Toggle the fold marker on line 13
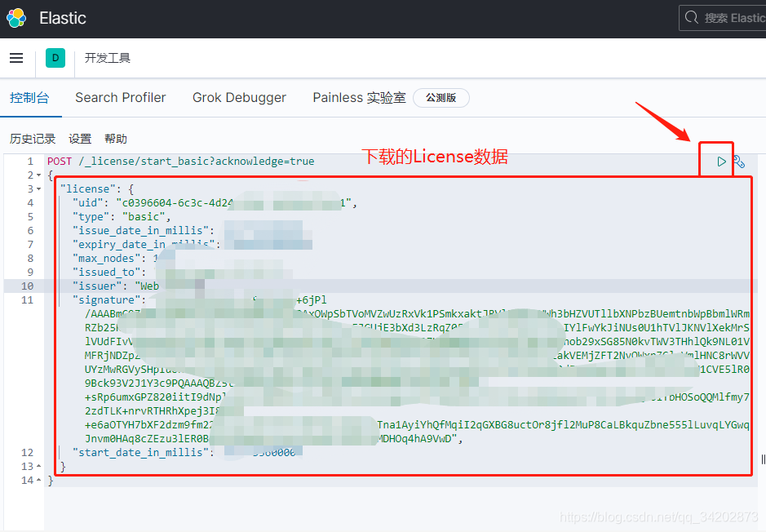 [x=38, y=466]
